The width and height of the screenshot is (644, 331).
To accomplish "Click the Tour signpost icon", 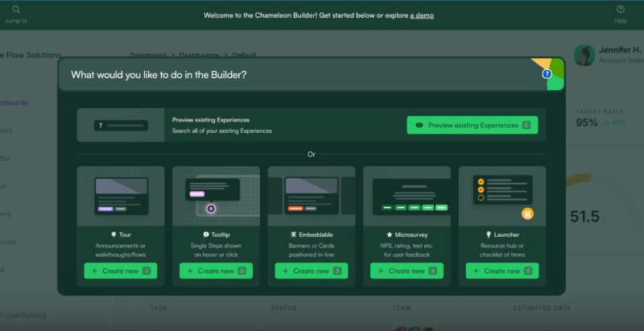I will tap(114, 234).
